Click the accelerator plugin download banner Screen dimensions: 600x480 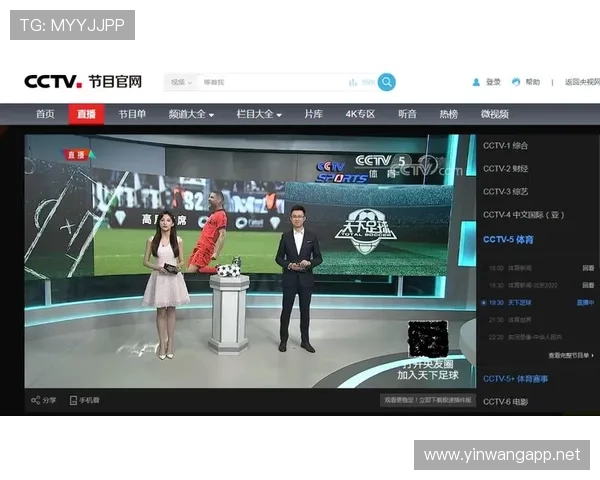pos(428,400)
